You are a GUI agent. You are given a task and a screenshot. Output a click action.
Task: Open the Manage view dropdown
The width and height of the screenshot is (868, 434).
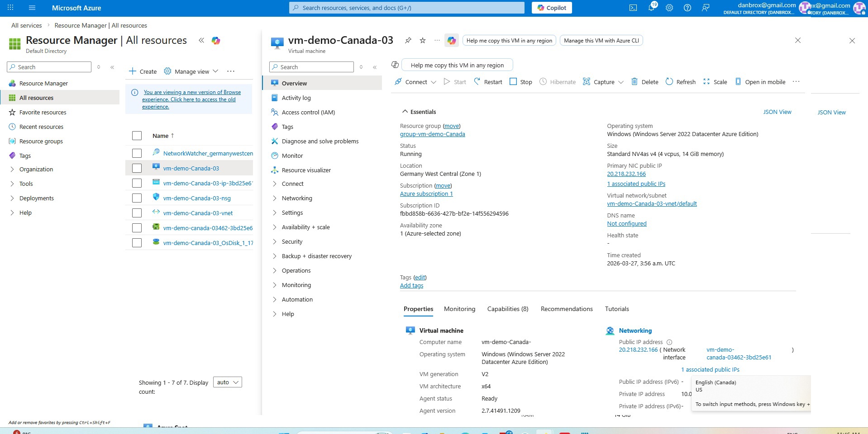point(191,71)
